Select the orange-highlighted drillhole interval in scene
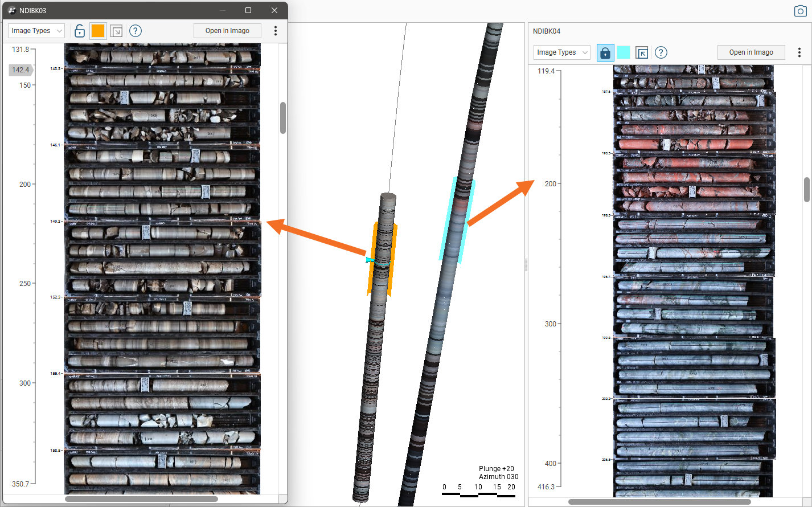Image resolution: width=812 pixels, height=507 pixels. 382,259
